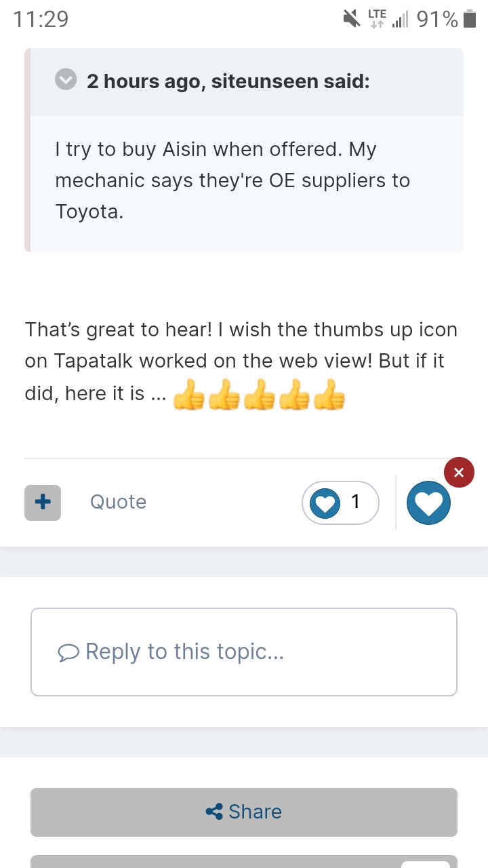Screen dimensions: 488x868
Task: Tap the 11:29 clock in status bar
Action: (x=41, y=19)
